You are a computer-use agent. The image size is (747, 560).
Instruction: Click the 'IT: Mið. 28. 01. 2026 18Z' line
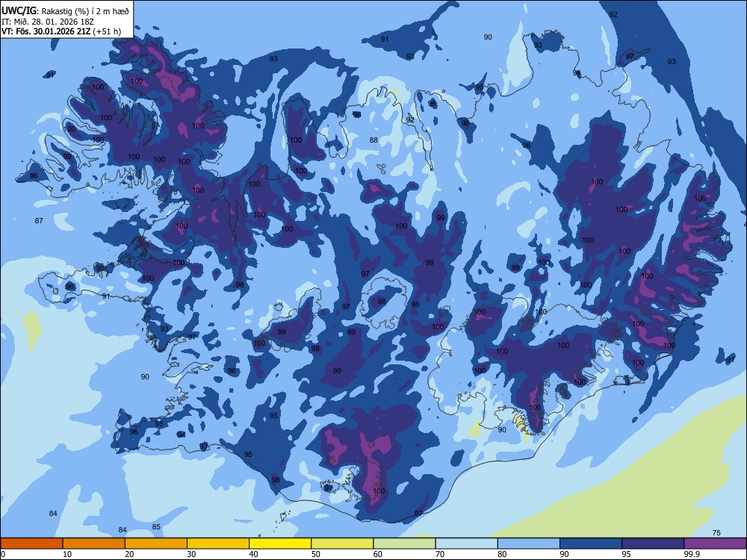[x=48, y=22]
